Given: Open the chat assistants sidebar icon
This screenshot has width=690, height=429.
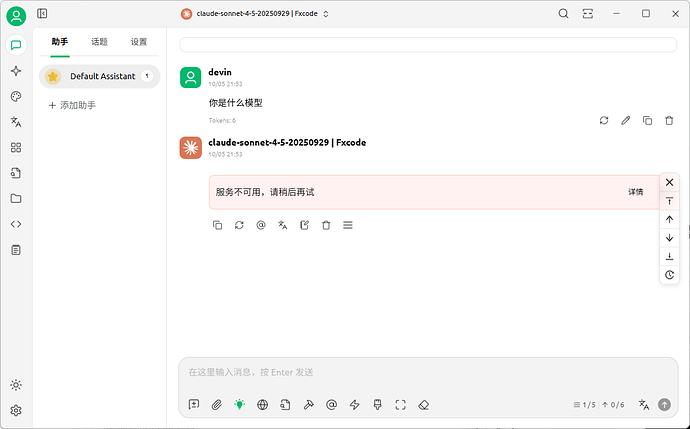Looking at the screenshot, I should tap(16, 45).
